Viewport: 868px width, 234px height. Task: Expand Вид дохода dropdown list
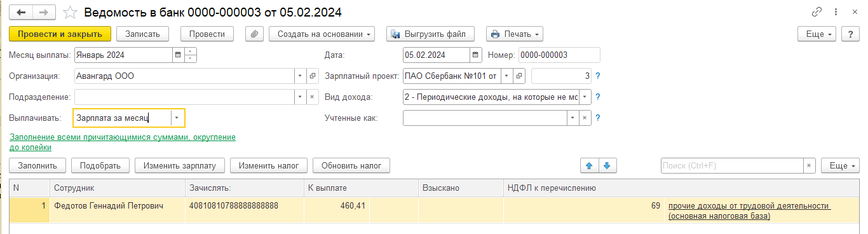pyautogui.click(x=585, y=97)
